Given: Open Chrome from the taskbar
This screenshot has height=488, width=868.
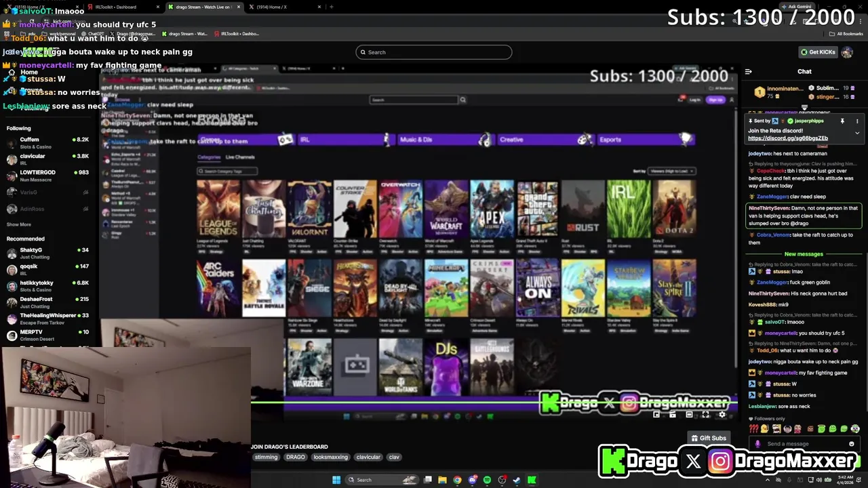Looking at the screenshot, I should pos(458,480).
